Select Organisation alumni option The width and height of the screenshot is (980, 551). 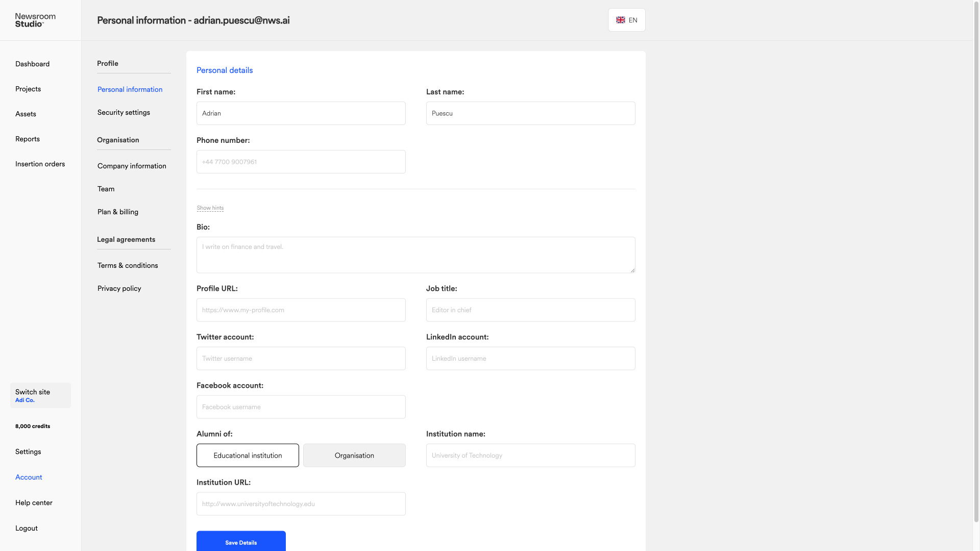[354, 455]
